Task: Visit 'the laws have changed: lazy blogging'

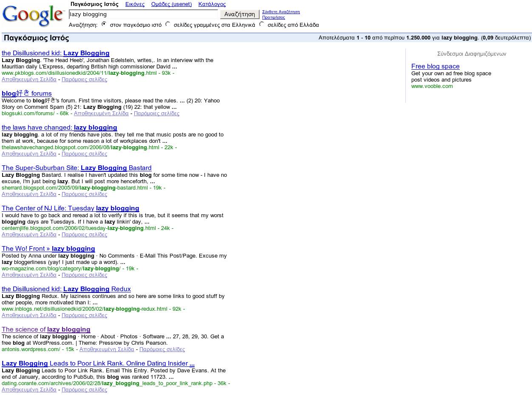Action: tap(59, 128)
